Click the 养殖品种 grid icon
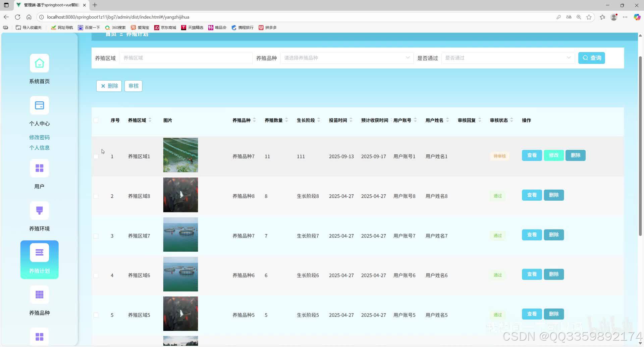644x347 pixels. 39,295
